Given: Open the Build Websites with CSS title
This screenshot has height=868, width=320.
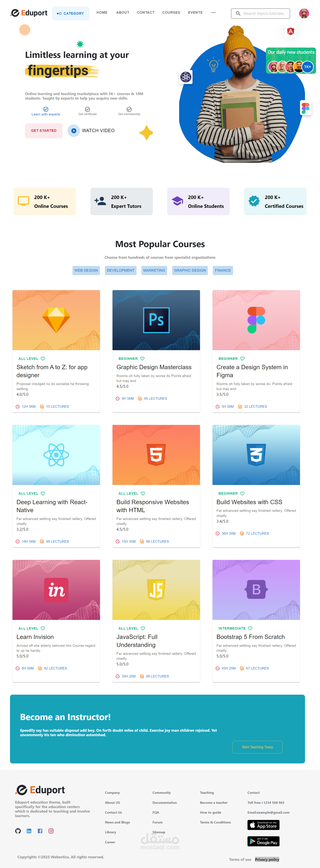Looking at the screenshot, I should pos(249,502).
